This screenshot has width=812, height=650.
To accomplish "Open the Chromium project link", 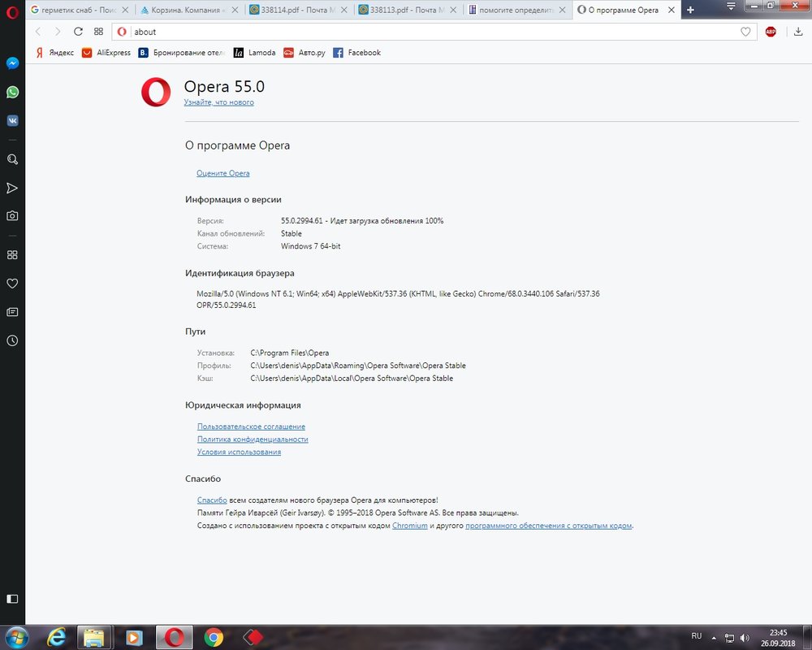I will (410, 526).
